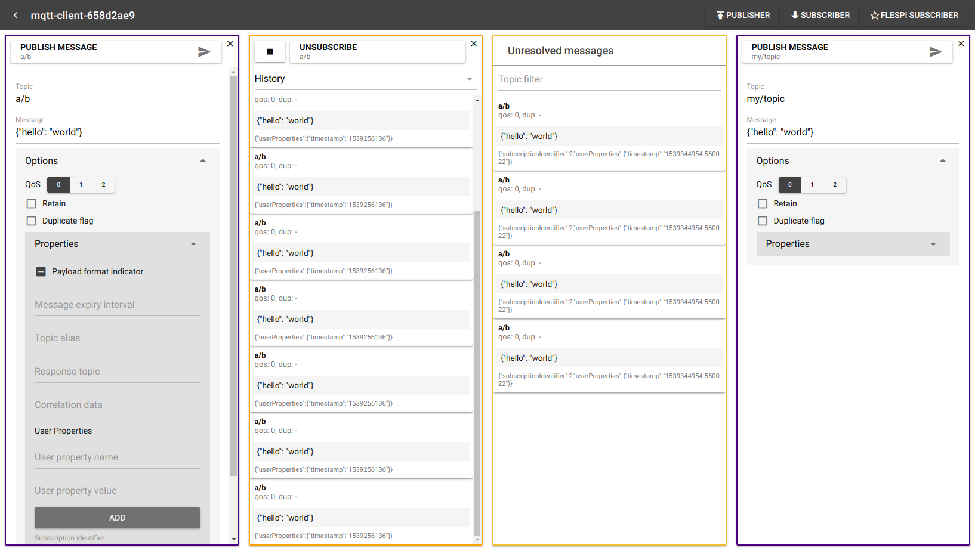Stop the a/b subscription with the square button
This screenshot has width=975, height=560.
click(270, 52)
